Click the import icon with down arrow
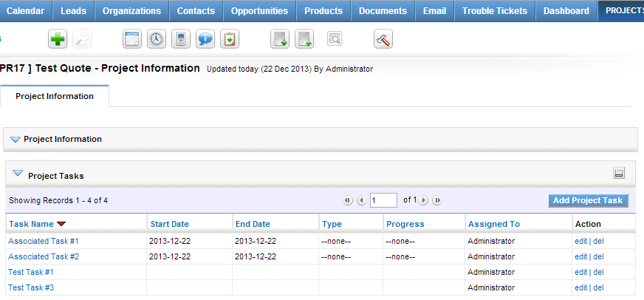This screenshot has height=300, width=644. 280,39
